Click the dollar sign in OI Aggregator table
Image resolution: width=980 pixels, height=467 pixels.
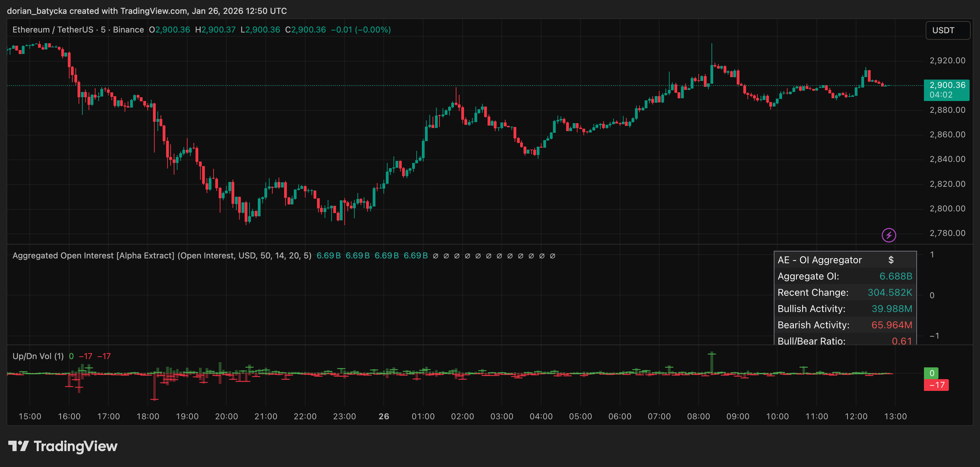(891, 260)
